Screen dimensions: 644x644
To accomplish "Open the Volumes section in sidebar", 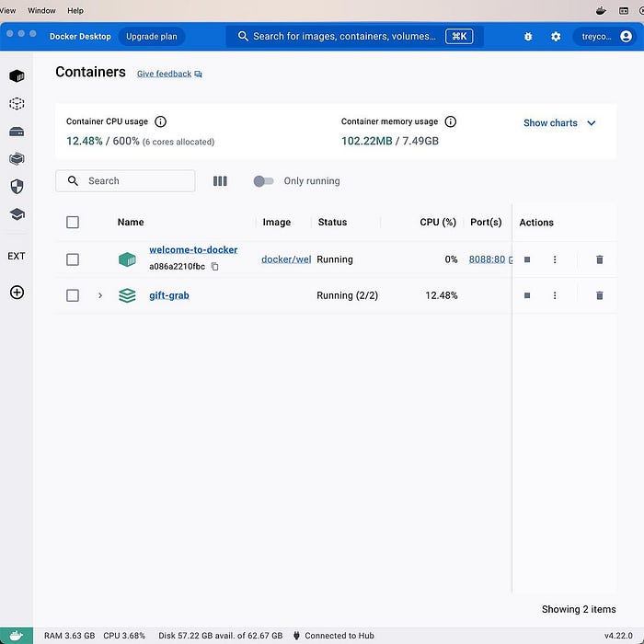I will coord(17,132).
